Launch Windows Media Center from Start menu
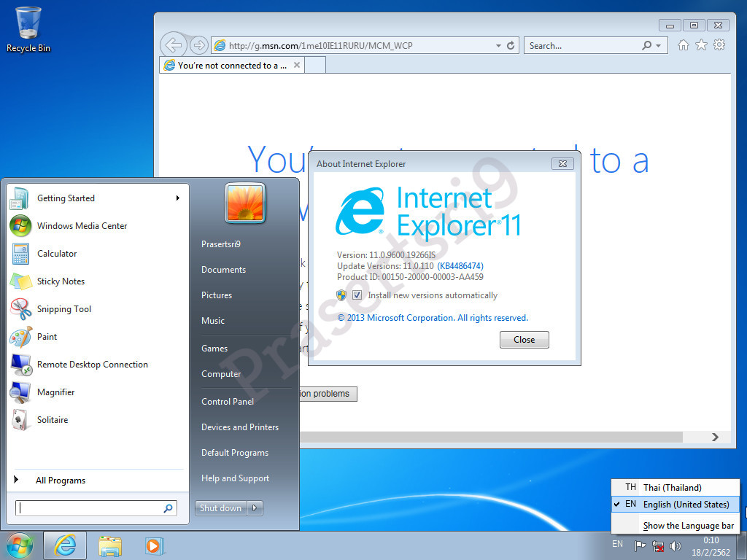Viewport: 747px width, 560px height. click(x=98, y=226)
